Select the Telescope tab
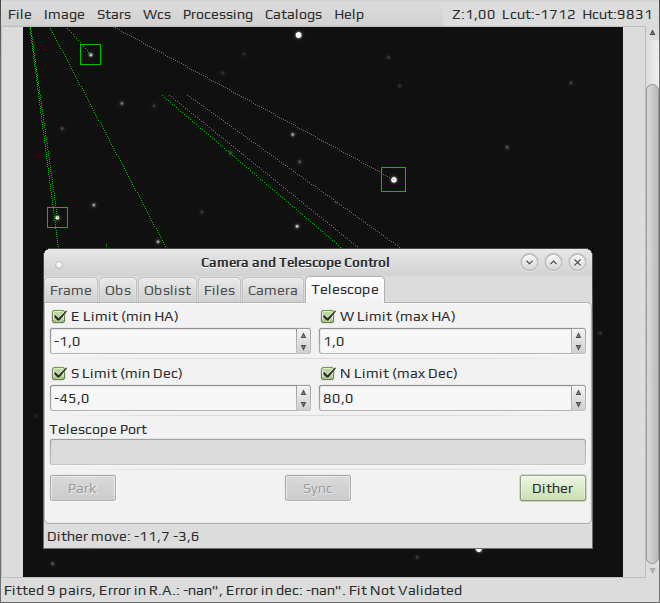 coord(345,290)
